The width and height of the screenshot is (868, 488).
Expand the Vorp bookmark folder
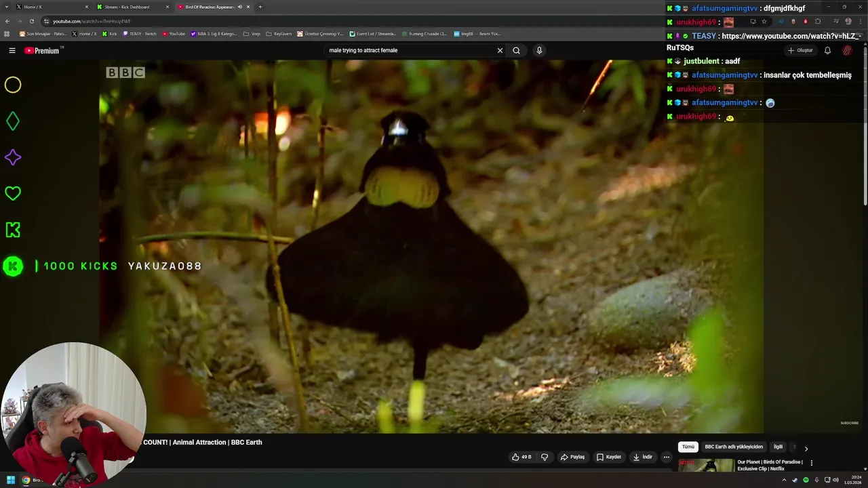[x=252, y=33]
